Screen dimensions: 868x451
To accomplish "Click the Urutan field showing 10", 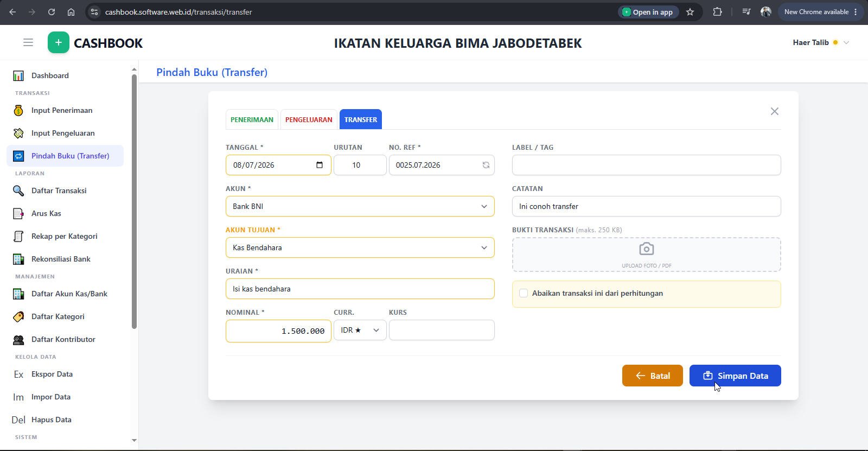I will point(360,165).
